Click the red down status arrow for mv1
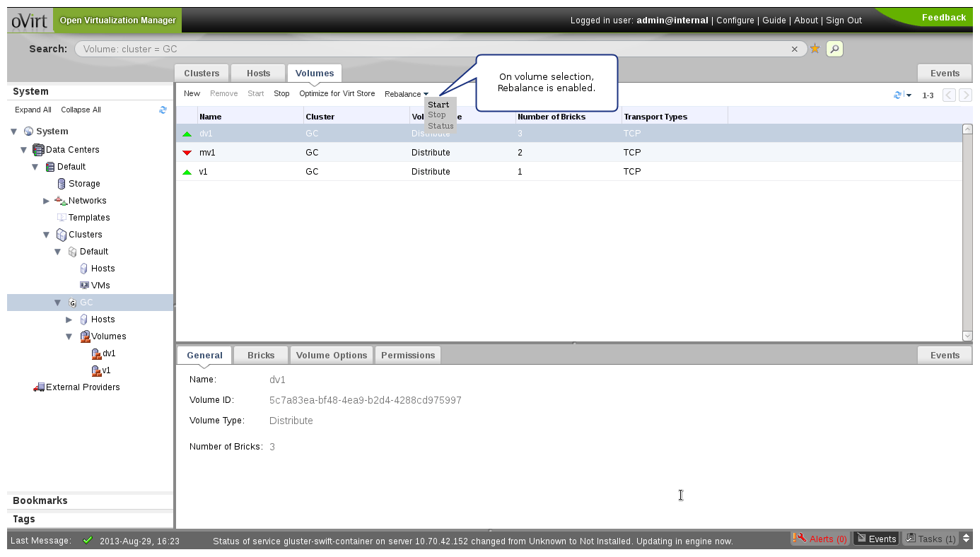The image size is (980, 557). coord(187,153)
